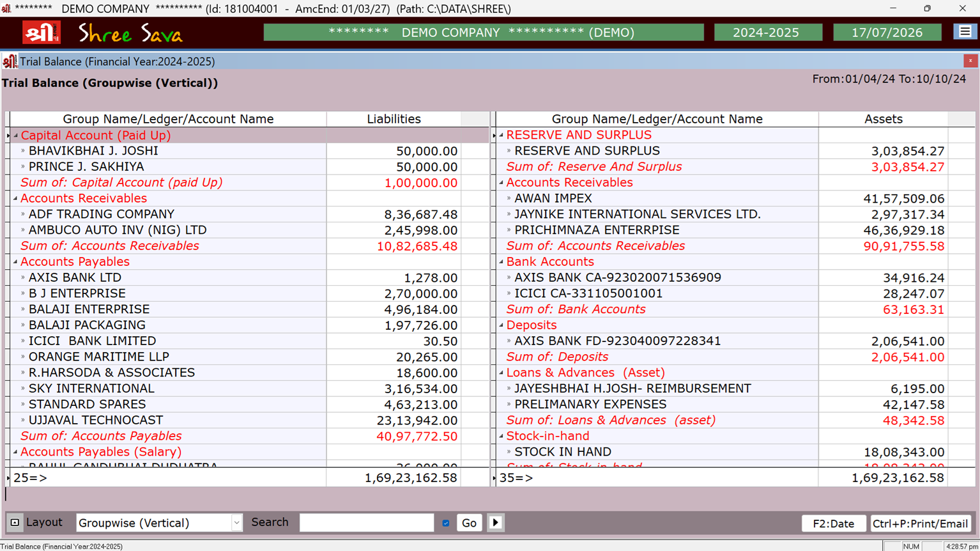Click the Shree Sava logo icon
The image size is (980, 551).
coord(42,33)
